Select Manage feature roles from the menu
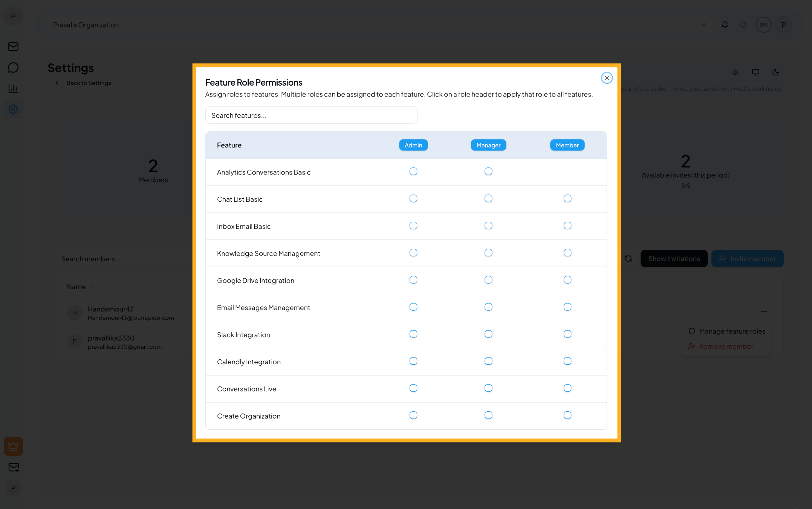This screenshot has width=812, height=509. [x=732, y=331]
